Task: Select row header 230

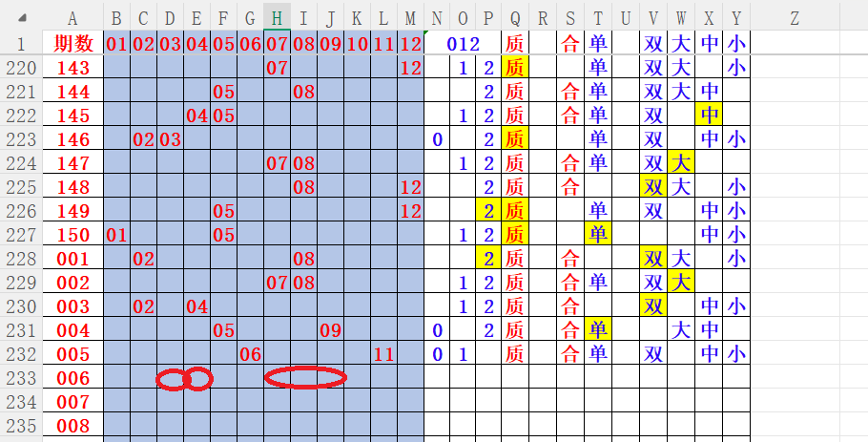Action: point(21,306)
